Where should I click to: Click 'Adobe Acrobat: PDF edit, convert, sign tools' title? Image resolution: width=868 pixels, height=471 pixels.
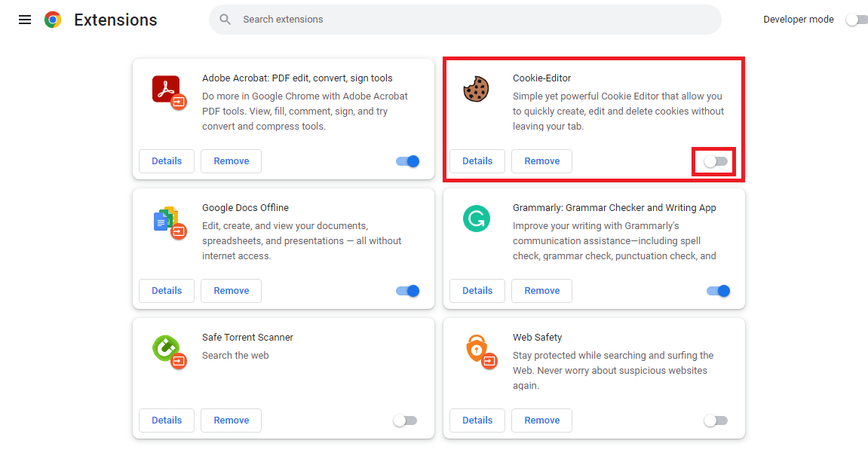tap(297, 78)
